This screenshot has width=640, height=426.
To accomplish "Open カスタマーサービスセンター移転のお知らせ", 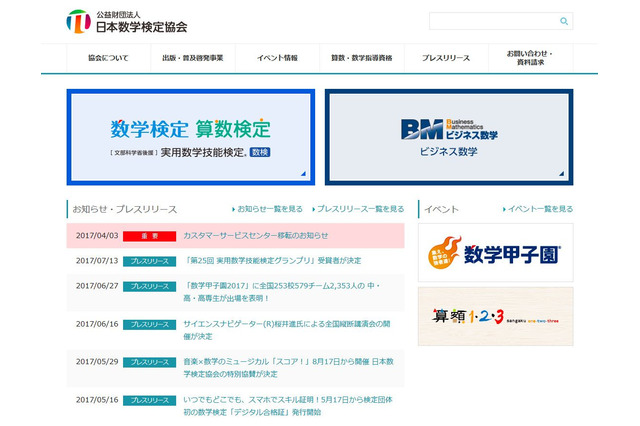I will click(x=256, y=235).
